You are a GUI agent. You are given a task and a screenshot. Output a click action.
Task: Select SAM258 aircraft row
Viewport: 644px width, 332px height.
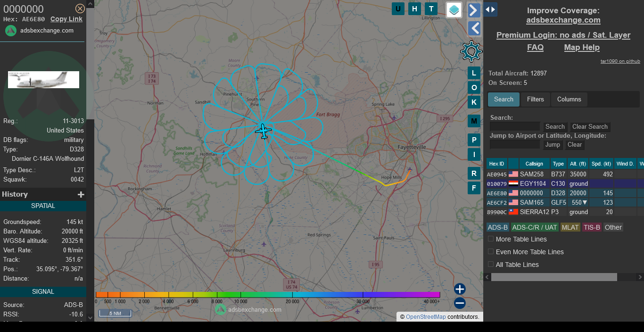pos(565,174)
